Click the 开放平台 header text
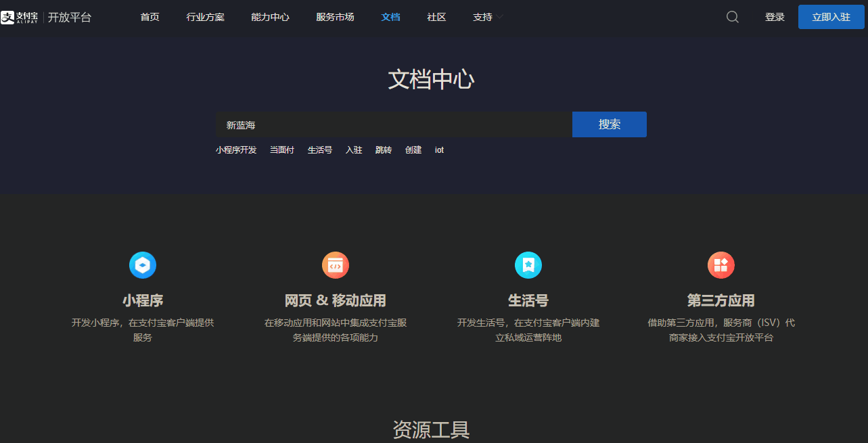This screenshot has height=443, width=868. (70, 17)
